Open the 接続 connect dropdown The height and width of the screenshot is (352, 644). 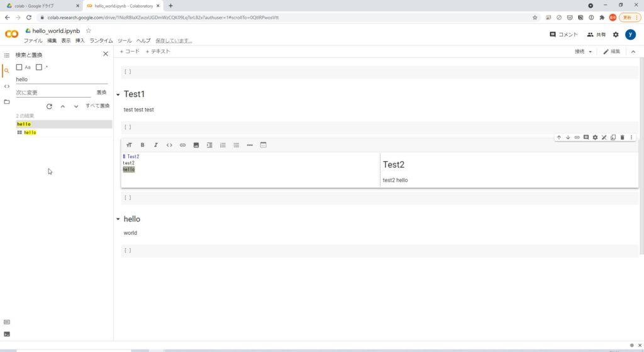pos(583,52)
